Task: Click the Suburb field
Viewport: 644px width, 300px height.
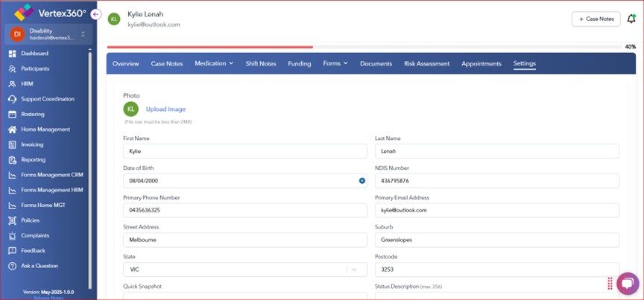Action: tap(497, 240)
